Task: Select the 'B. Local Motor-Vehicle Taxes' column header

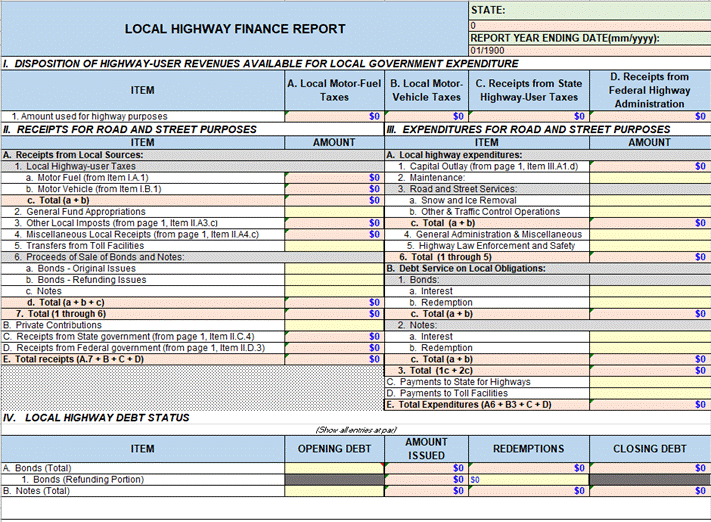Action: (x=426, y=90)
